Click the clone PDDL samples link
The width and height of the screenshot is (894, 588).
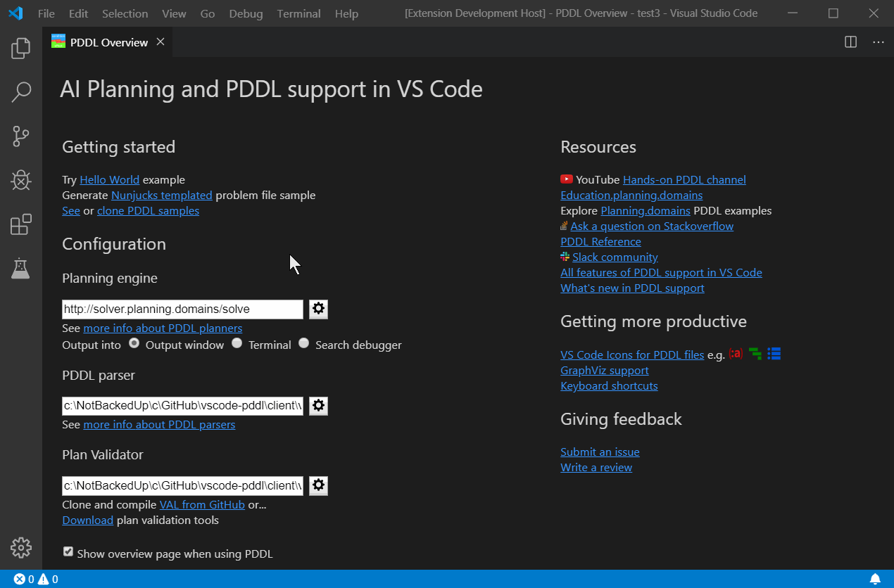(148, 210)
